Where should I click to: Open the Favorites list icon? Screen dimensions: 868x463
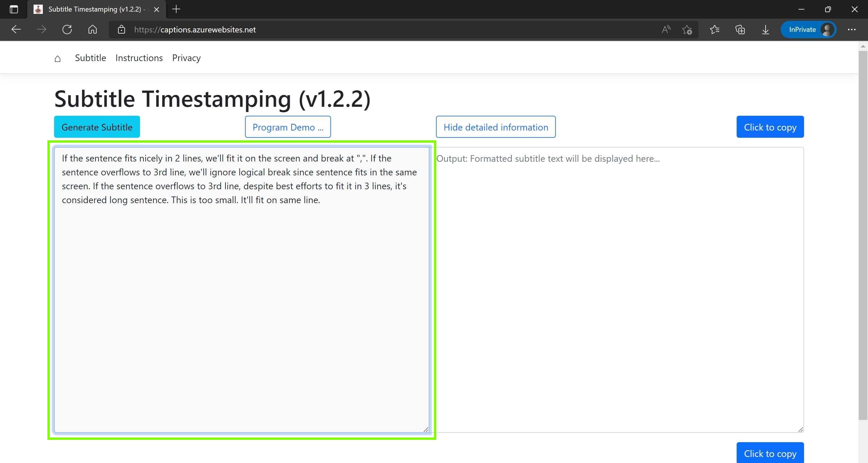tap(714, 30)
